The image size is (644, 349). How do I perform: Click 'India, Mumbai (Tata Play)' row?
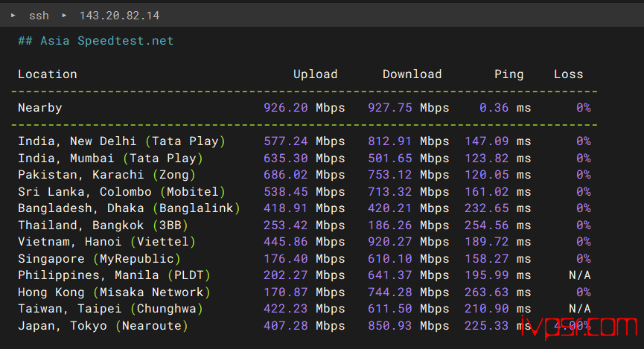pyautogui.click(x=110, y=158)
